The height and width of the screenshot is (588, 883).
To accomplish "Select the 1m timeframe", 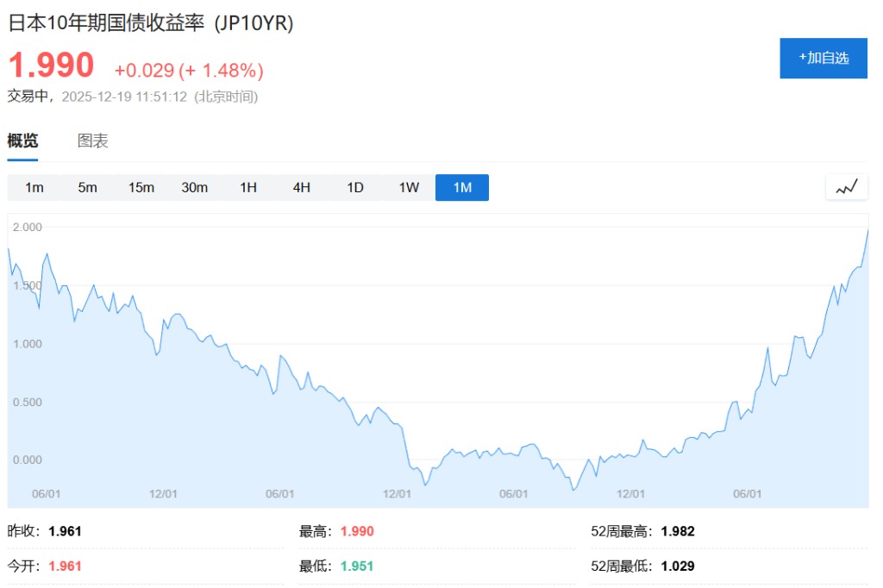I will [34, 188].
